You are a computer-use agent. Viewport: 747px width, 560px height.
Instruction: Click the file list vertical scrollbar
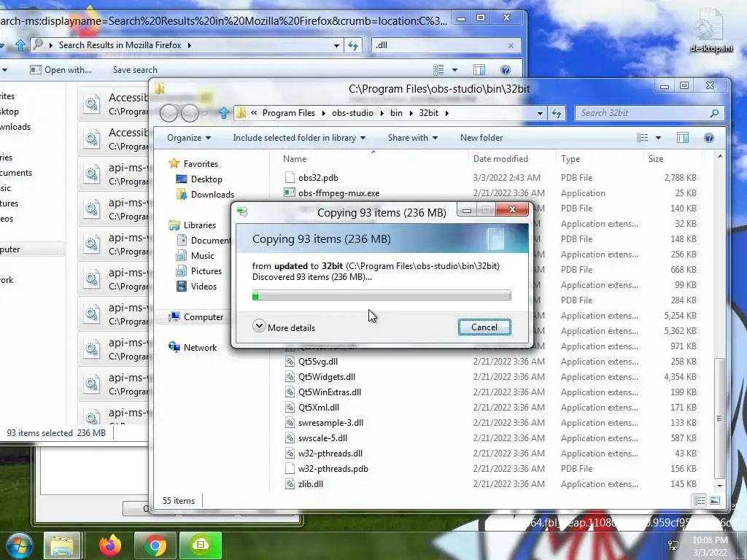pyautogui.click(x=720, y=418)
